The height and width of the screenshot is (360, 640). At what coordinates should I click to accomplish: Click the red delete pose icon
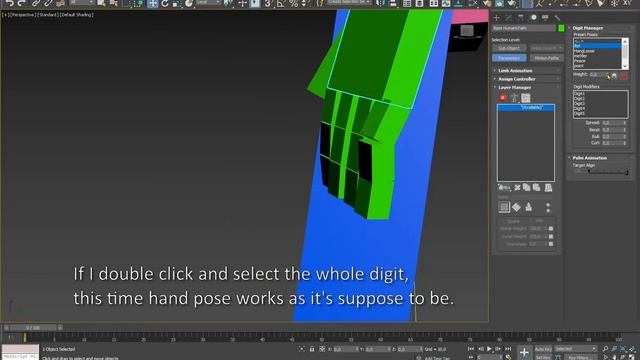click(x=624, y=76)
